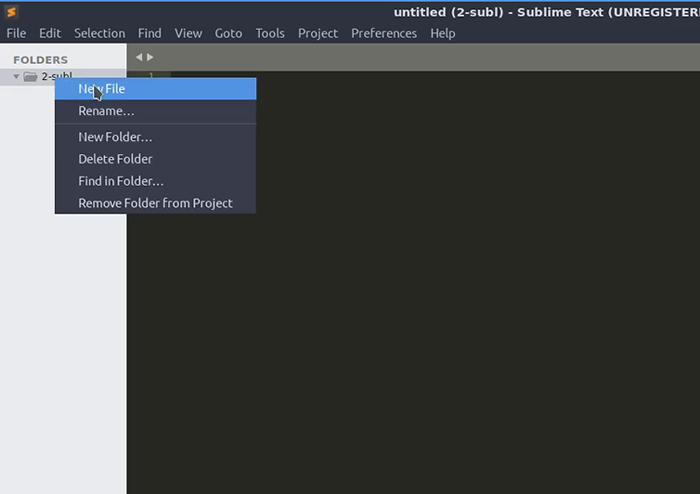Open the Selection menu

pos(100,33)
